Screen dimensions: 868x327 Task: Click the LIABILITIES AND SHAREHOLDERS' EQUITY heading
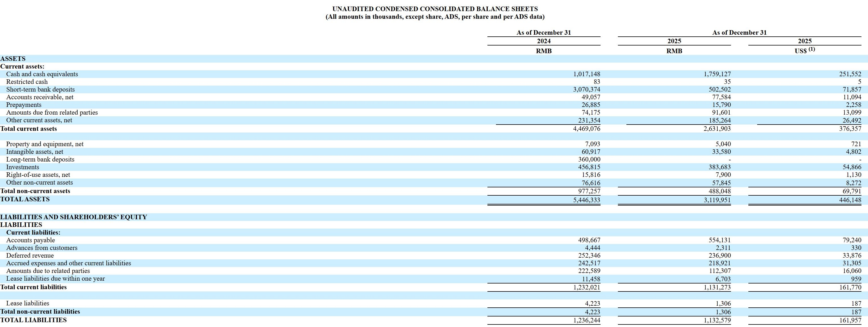tap(73, 217)
